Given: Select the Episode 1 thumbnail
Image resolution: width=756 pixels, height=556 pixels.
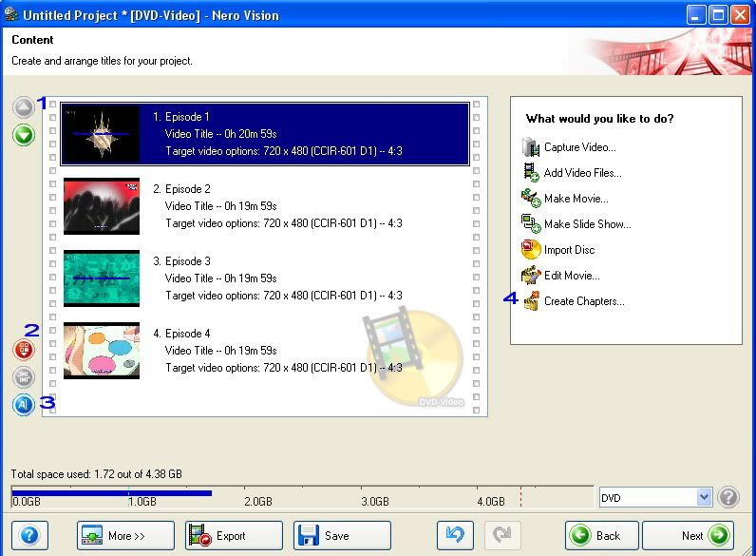Looking at the screenshot, I should click(102, 134).
